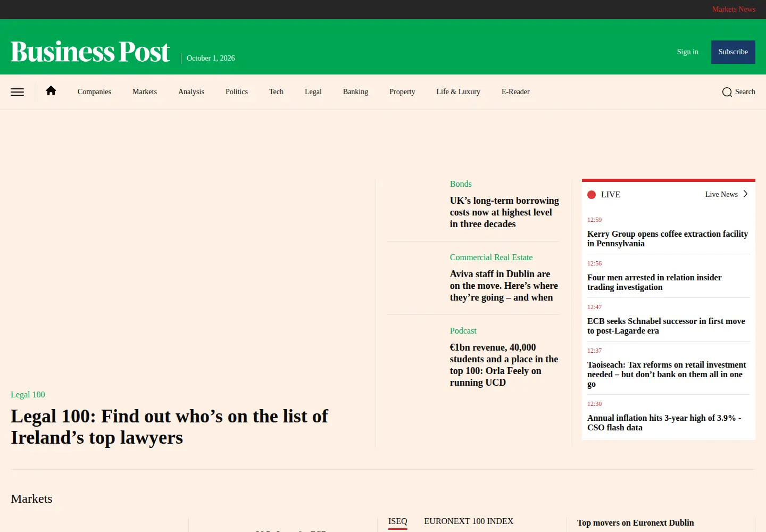Open Taoiseach tax reforms live story
The width and height of the screenshot is (766, 532).
point(667,375)
